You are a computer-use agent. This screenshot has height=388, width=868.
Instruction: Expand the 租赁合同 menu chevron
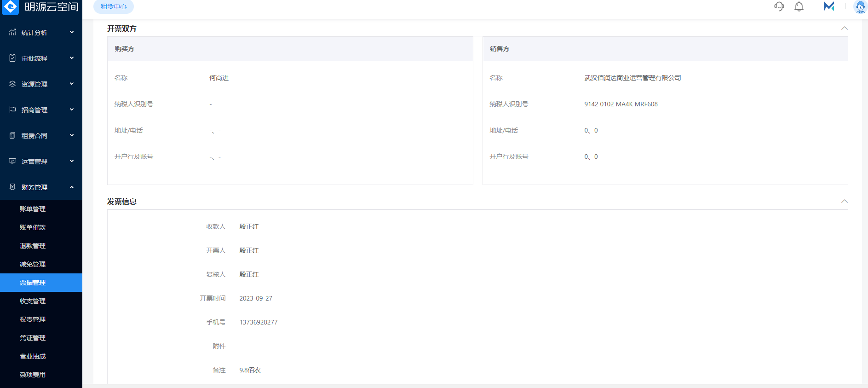[72, 135]
